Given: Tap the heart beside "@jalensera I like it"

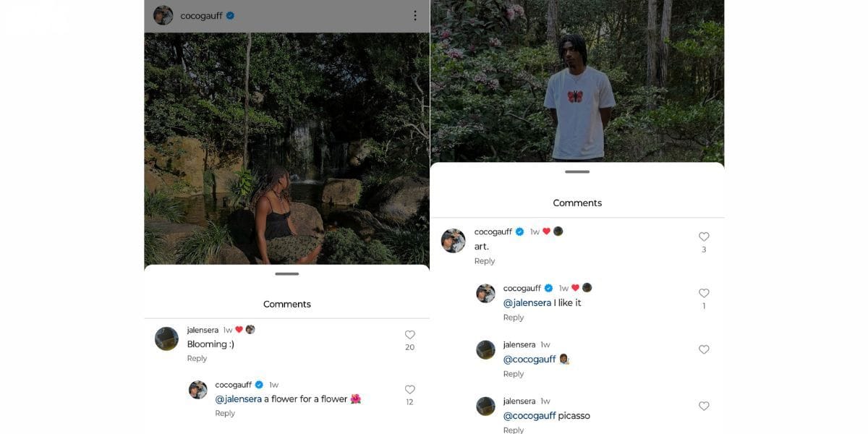Looking at the screenshot, I should click(x=704, y=293).
